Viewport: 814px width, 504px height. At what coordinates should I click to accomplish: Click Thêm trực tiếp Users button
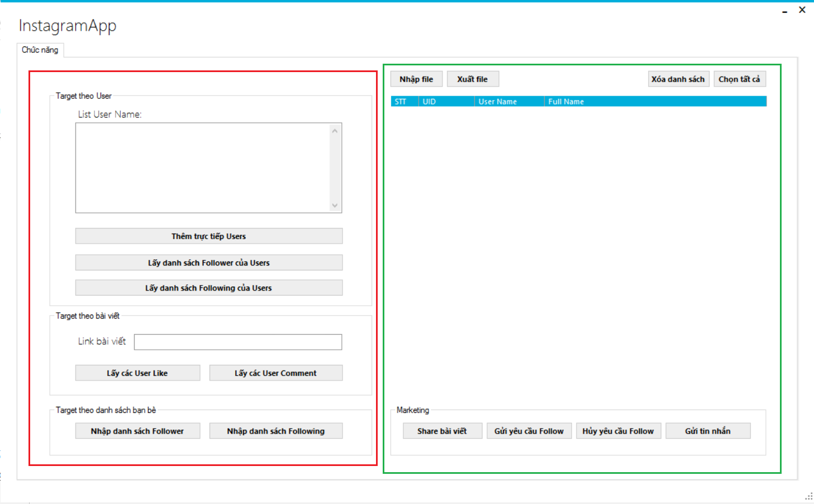[209, 236]
